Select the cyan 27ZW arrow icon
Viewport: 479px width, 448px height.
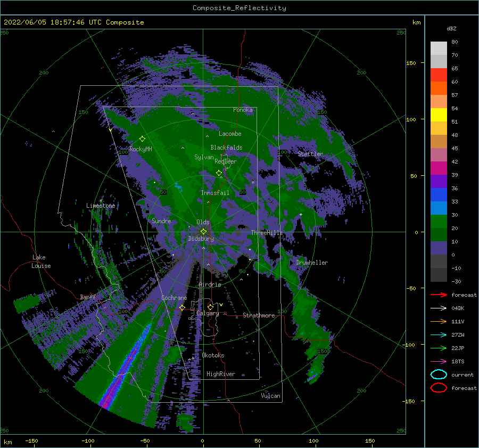pyautogui.click(x=439, y=335)
